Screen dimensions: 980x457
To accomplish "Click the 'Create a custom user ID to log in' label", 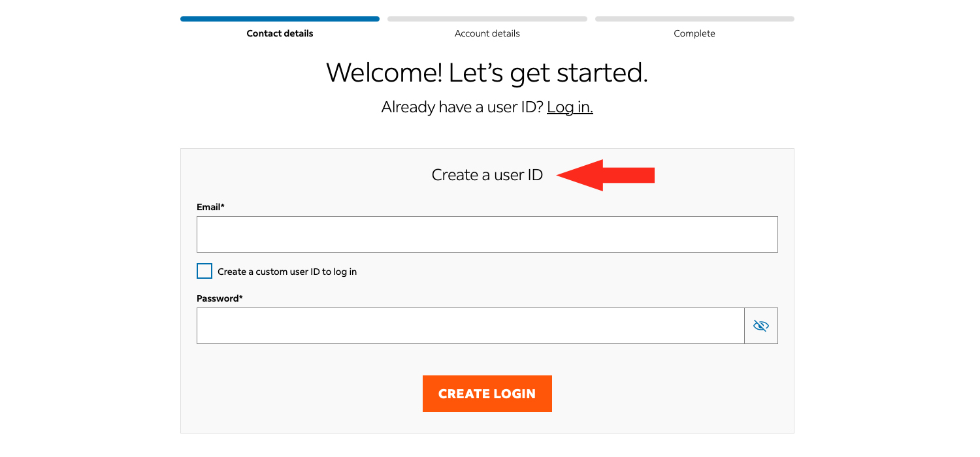I will point(287,272).
